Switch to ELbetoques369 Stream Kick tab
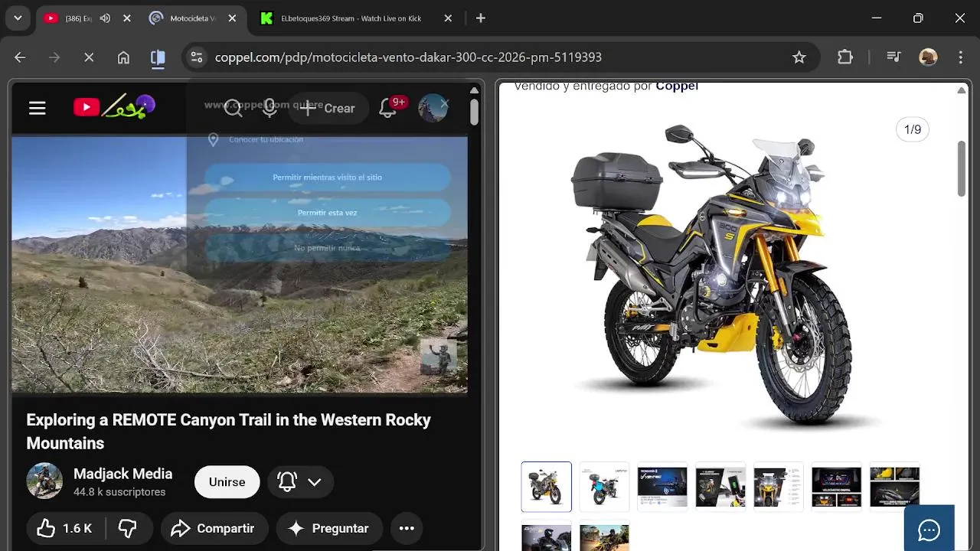Viewport: 980px width, 551px height. pos(351,18)
